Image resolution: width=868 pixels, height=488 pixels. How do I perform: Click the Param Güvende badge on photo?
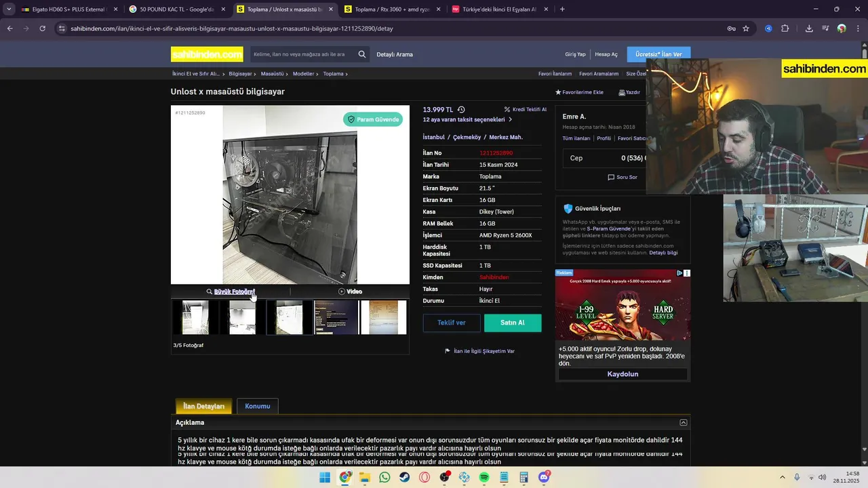click(x=373, y=119)
